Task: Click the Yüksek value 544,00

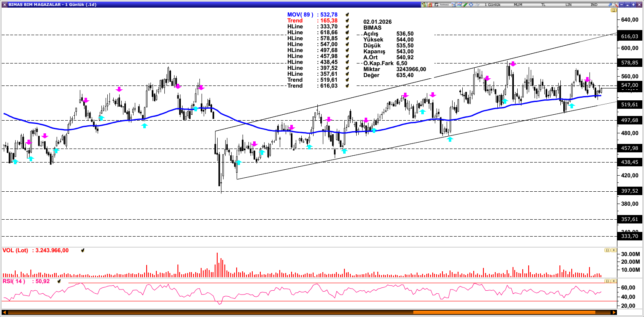Action: tap(405, 39)
